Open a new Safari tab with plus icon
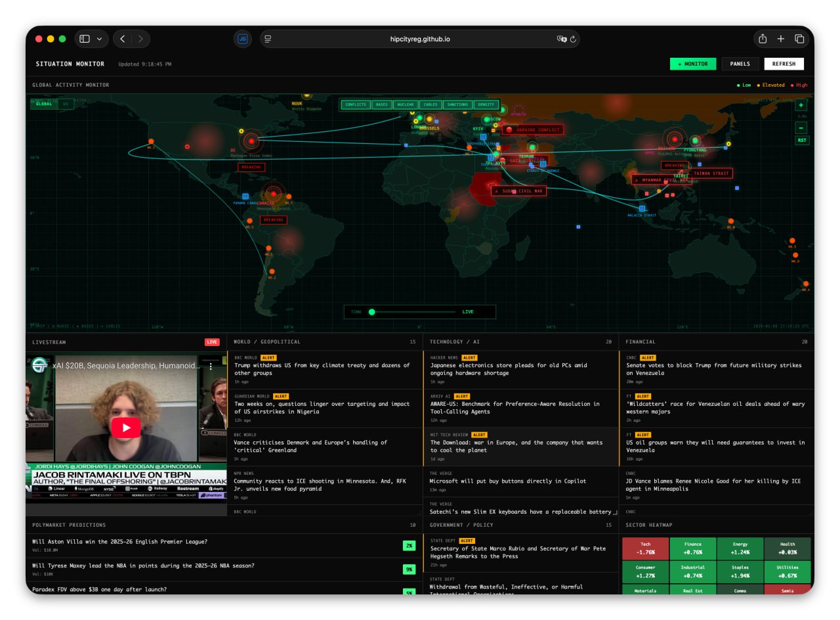Screen dimensions: 840x620 (x=781, y=39)
